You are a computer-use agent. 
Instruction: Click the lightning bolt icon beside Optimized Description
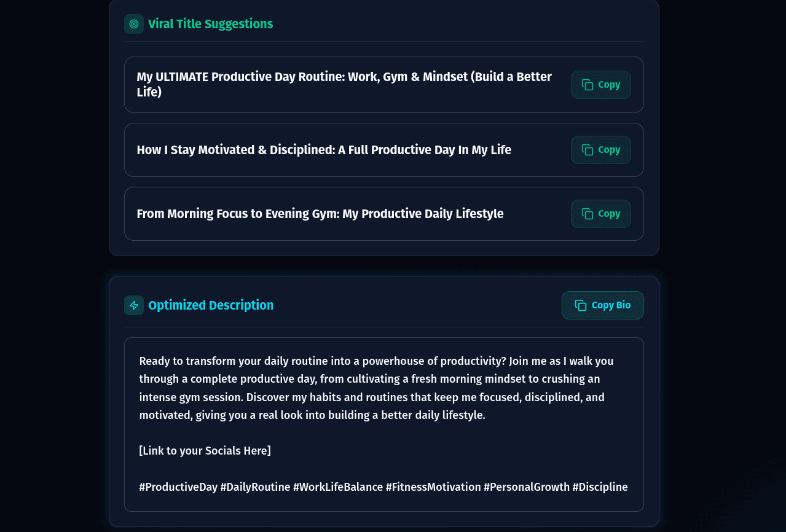pos(133,305)
